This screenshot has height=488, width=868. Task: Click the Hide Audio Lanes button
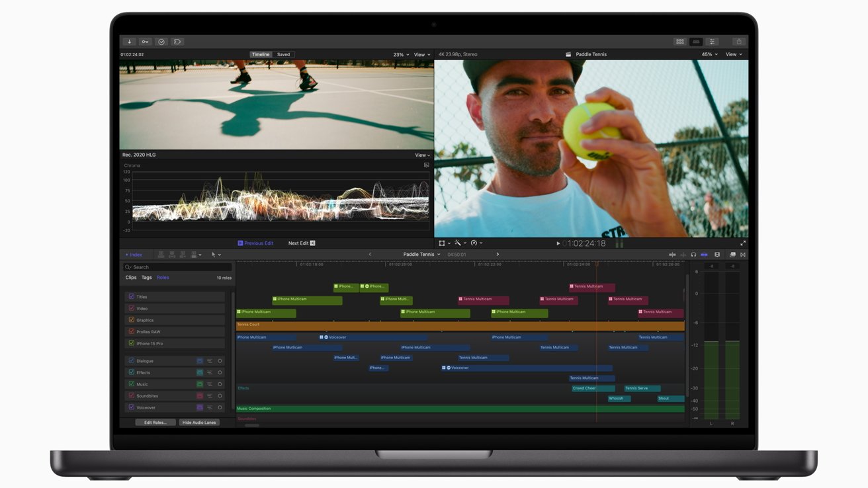pyautogui.click(x=199, y=423)
